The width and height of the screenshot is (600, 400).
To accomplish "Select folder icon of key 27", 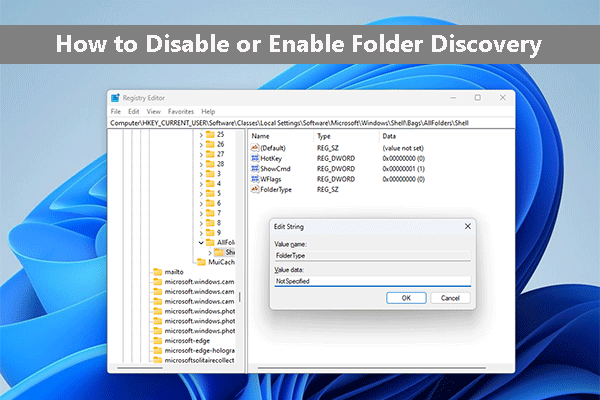I will tap(210, 154).
